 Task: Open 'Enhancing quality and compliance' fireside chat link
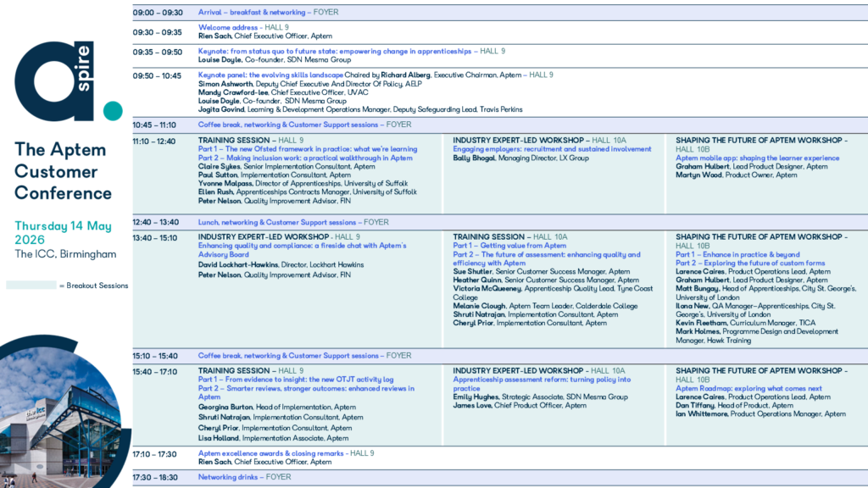click(303, 250)
